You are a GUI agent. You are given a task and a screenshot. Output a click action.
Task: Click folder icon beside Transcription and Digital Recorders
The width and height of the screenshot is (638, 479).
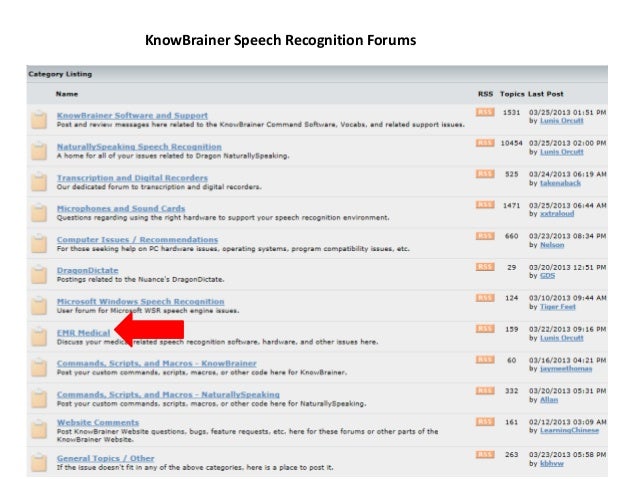coord(39,182)
